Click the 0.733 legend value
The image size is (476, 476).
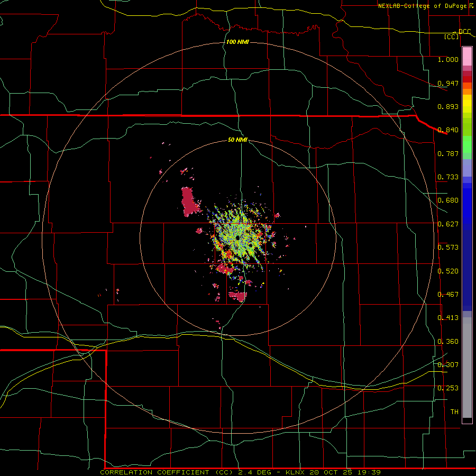tap(448, 177)
